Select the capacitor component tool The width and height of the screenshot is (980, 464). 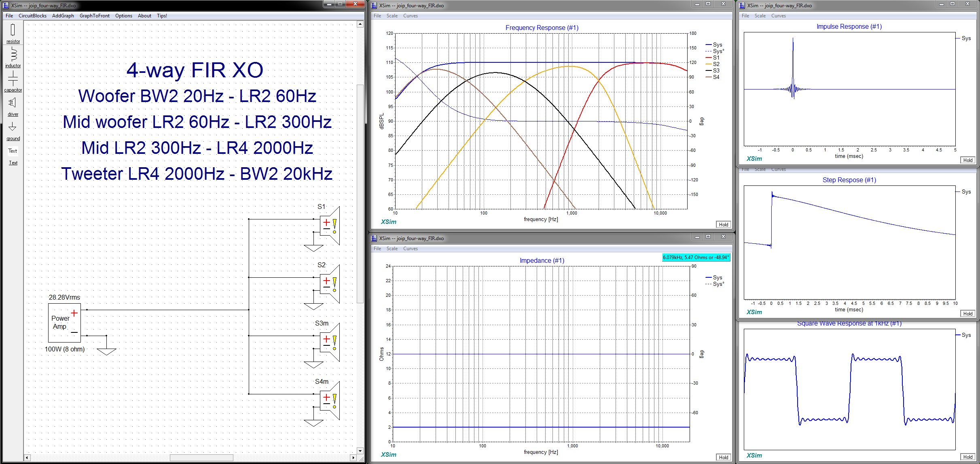tap(13, 81)
